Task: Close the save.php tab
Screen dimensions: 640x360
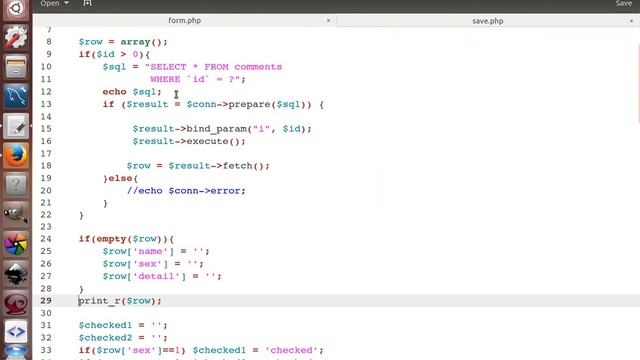Action: tap(631, 20)
